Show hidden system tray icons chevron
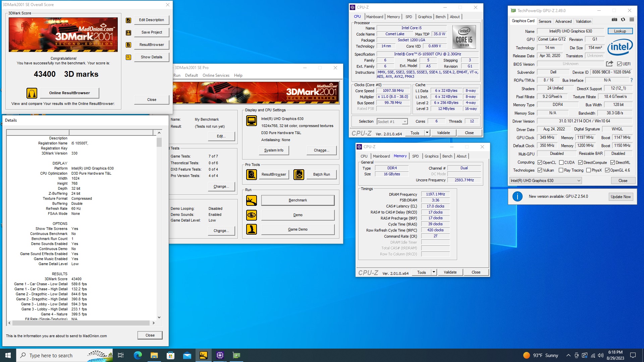 tap(568, 355)
